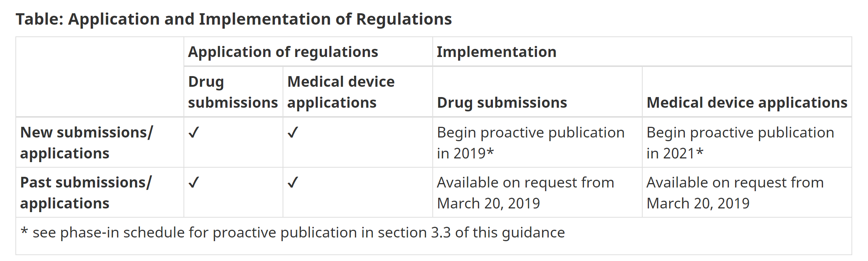Screen dimensions: 868x261
Task: Select the "Past submissions/ applications" row header
Action: pyautogui.click(x=86, y=193)
